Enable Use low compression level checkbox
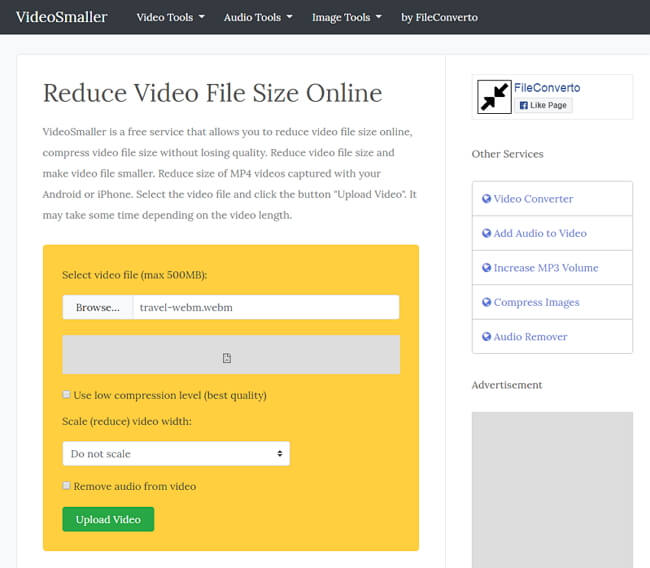Image resolution: width=650 pixels, height=568 pixels. 66,394
